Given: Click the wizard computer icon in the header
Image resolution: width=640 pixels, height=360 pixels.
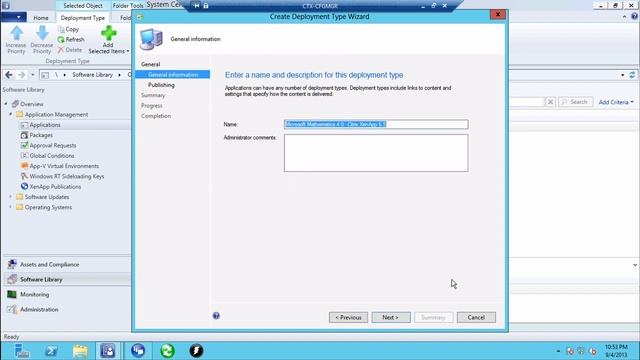Looking at the screenshot, I should (x=151, y=39).
